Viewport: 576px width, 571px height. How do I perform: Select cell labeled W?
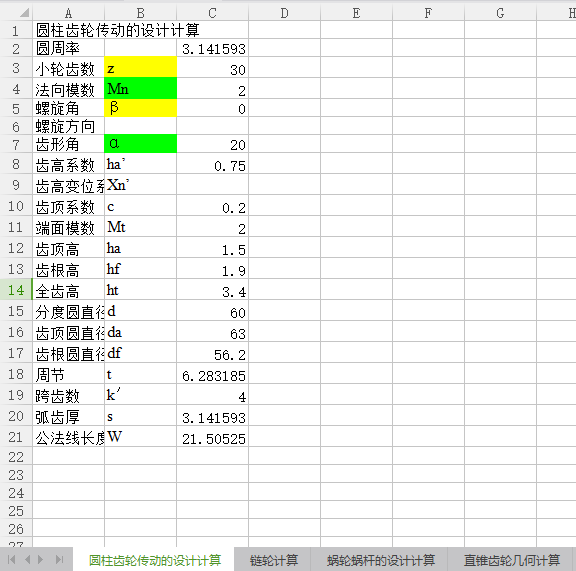(140, 437)
